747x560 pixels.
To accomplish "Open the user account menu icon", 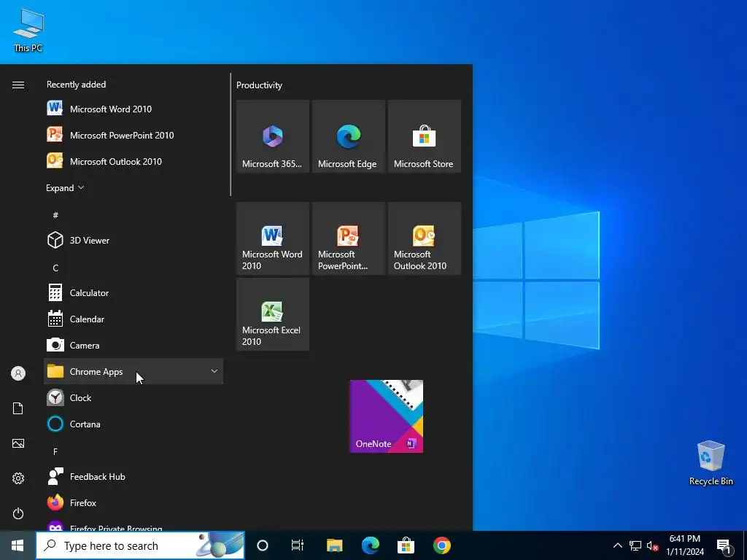I will pos(18,373).
